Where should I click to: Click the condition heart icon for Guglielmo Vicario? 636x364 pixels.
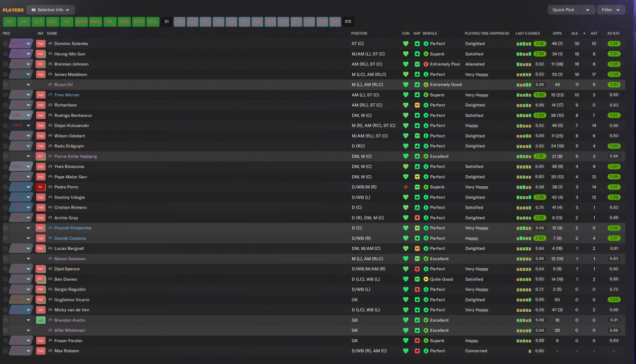pyautogui.click(x=405, y=300)
